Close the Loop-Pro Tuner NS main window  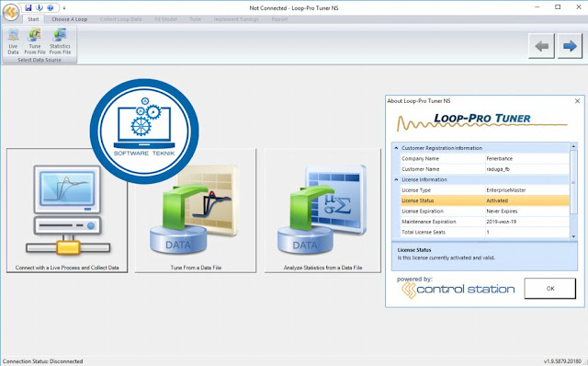tap(579, 7)
